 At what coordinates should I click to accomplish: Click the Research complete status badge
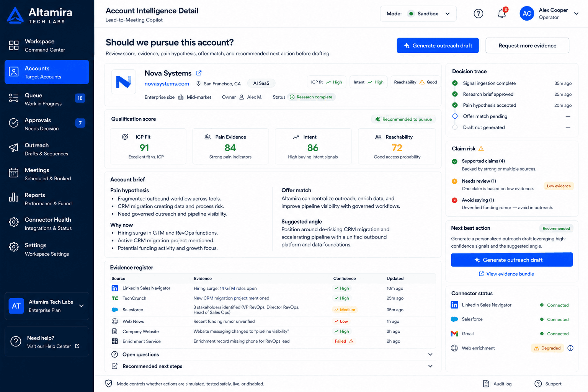(x=311, y=97)
